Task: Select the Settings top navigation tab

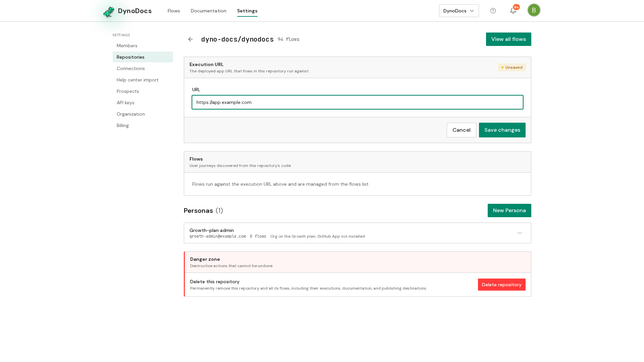Action: tap(247, 11)
